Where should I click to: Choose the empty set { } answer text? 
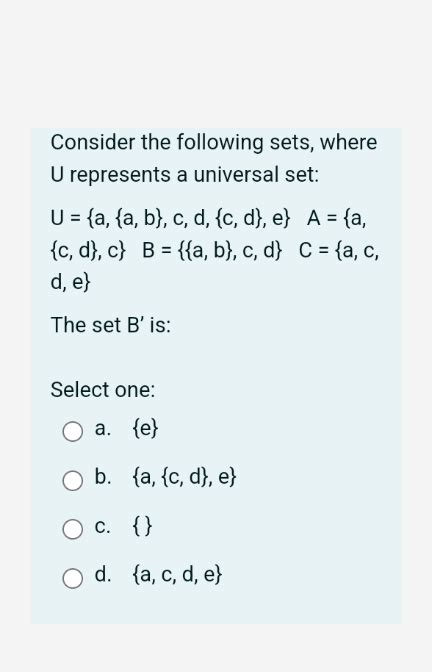[x=142, y=526]
